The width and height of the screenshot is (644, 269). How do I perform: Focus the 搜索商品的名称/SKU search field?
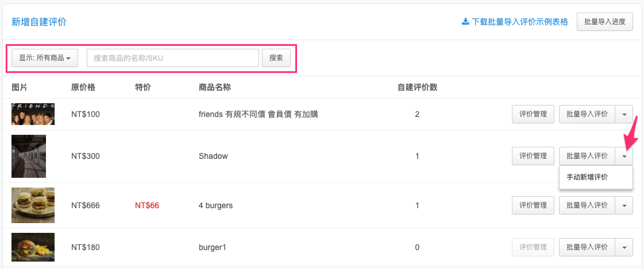[172, 58]
